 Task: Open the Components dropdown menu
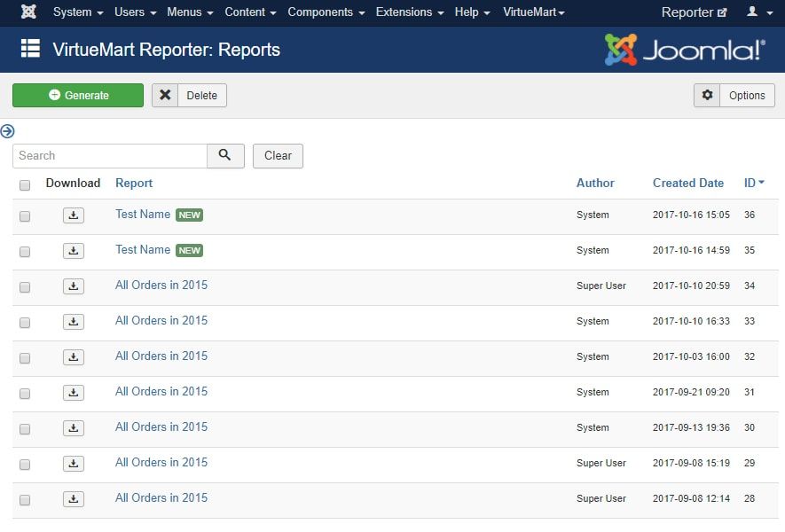(x=326, y=12)
